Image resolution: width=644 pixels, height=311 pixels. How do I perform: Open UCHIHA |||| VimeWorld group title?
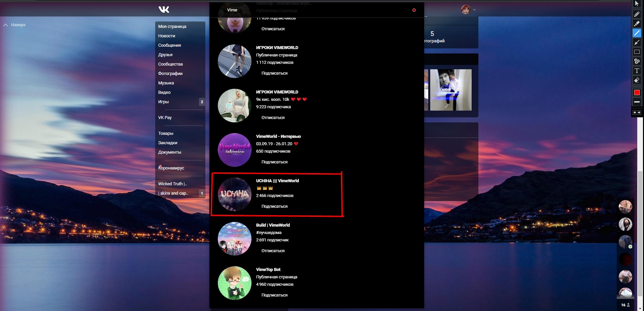[x=277, y=181]
